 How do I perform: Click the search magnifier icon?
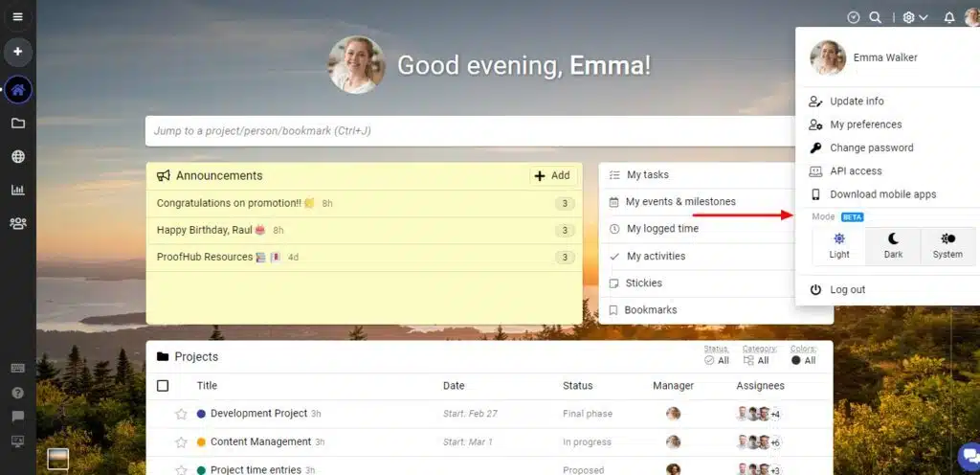875,17
